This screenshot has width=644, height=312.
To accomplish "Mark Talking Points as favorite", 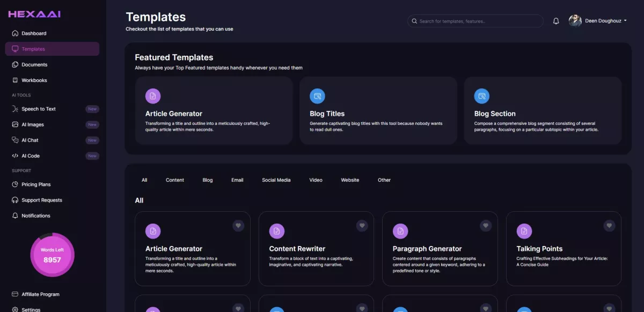I will click(x=609, y=226).
